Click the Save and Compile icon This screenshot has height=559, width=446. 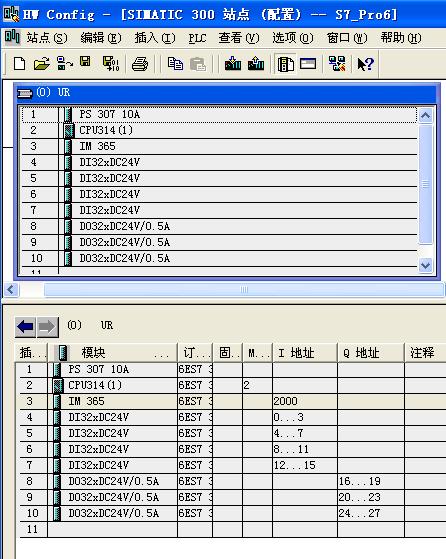tap(111, 64)
